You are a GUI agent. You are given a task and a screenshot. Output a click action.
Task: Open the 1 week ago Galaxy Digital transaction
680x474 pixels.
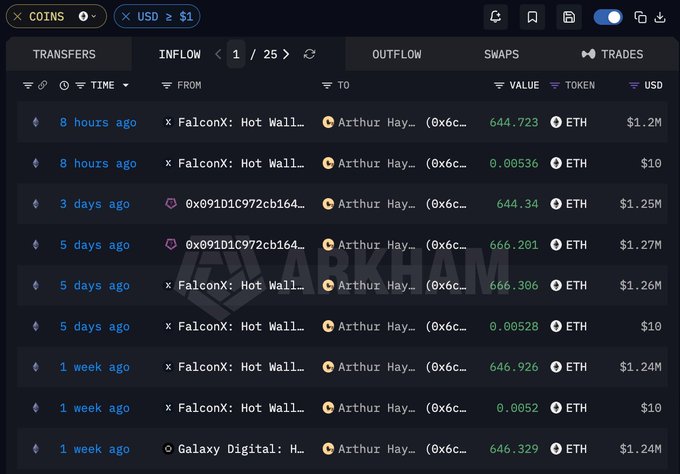click(x=95, y=449)
